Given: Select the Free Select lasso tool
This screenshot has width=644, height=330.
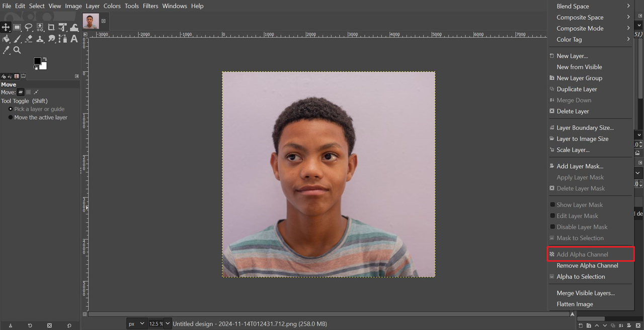Looking at the screenshot, I should tap(29, 27).
